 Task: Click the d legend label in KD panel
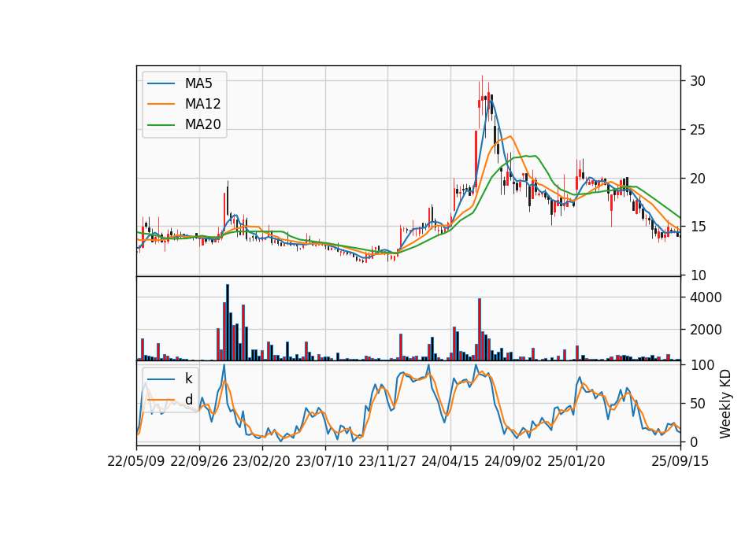coord(188,400)
